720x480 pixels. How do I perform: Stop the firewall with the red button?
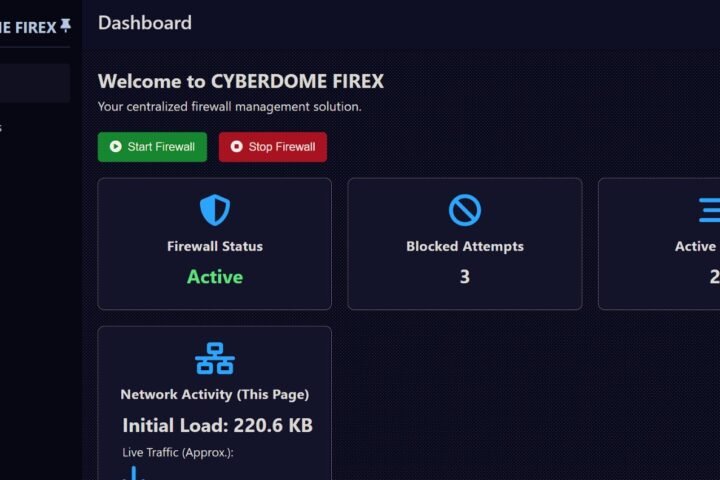273,147
